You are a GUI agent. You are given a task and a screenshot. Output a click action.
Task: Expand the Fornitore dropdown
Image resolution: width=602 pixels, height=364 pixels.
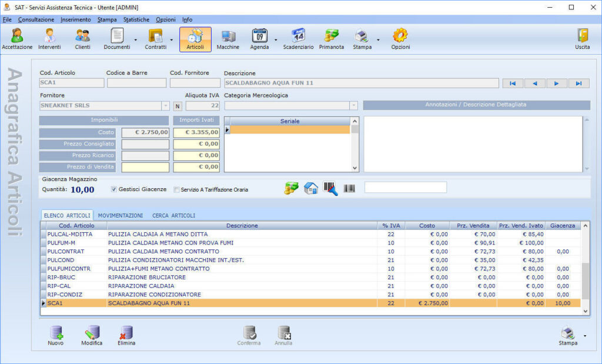[165, 106]
